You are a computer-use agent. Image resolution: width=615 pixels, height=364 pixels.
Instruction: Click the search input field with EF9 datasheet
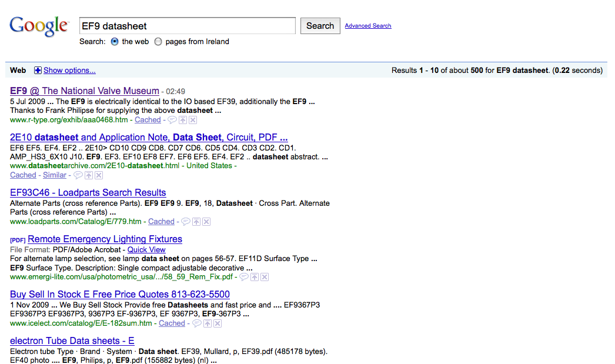tap(188, 26)
